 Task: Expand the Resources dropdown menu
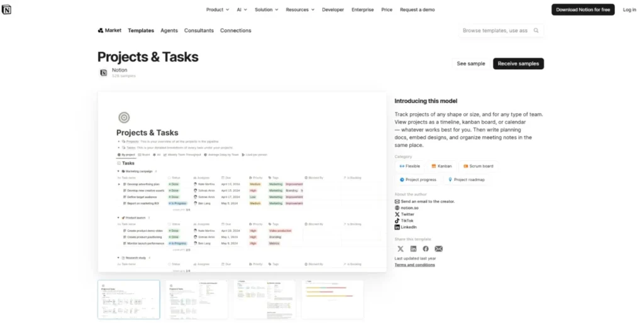300,9
